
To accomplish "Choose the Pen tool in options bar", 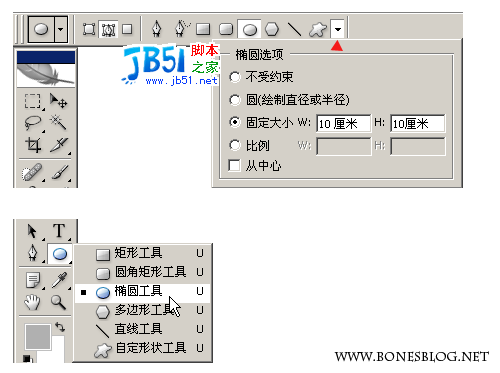I will [x=157, y=29].
